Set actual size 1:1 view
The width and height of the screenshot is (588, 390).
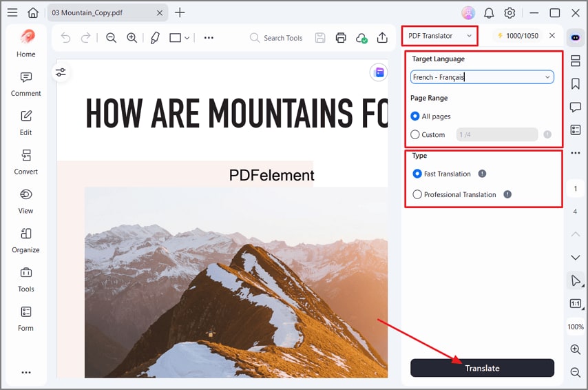tap(576, 304)
